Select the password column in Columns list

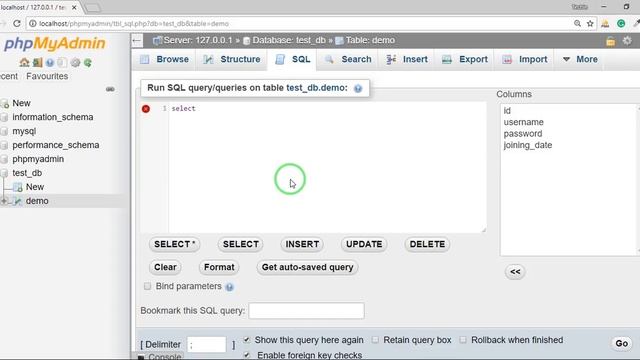[x=523, y=133]
